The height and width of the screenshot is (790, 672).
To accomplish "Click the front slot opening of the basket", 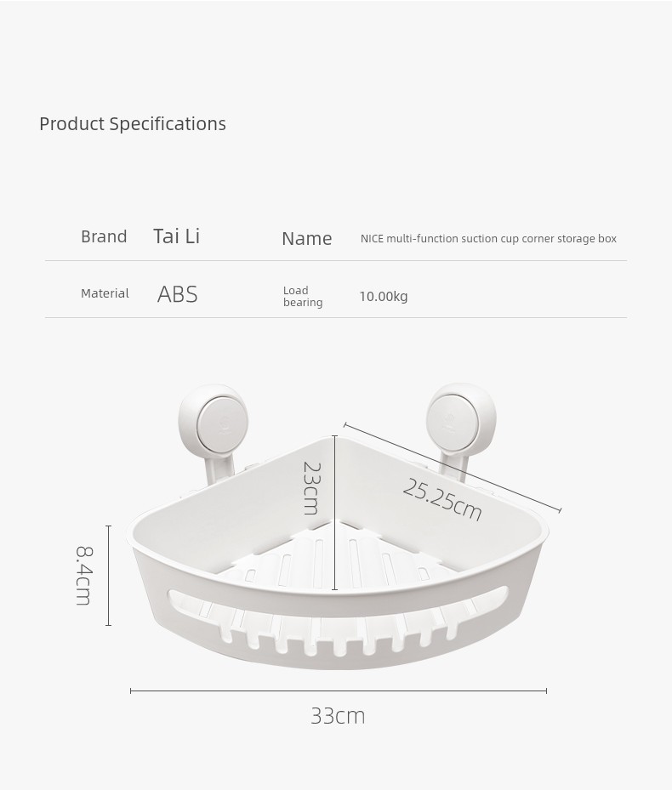I will (338, 622).
